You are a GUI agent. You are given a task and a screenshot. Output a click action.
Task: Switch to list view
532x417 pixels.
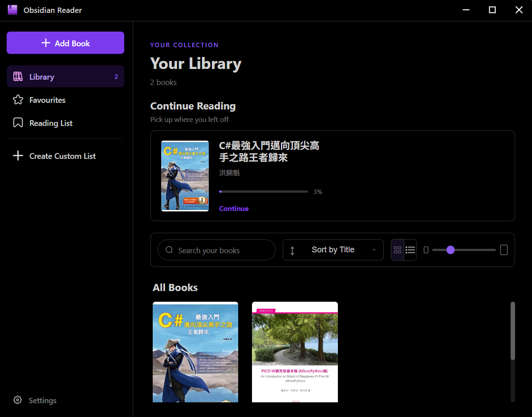tap(410, 250)
